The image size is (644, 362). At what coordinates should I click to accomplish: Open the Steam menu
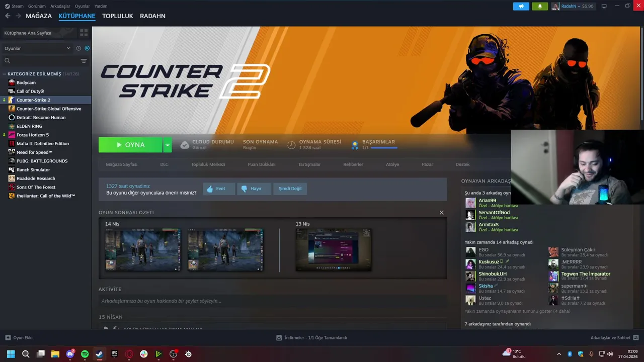point(15,6)
